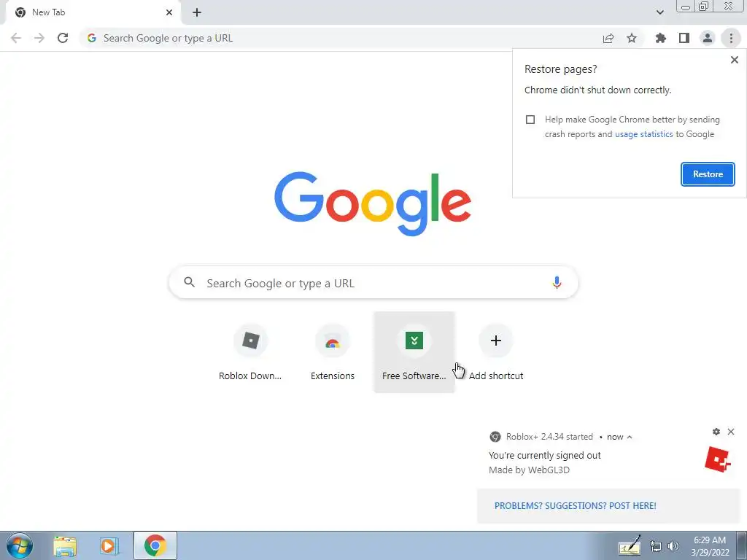Open the Extensions puzzle icon
This screenshot has height=560, width=747.
coord(661,38)
